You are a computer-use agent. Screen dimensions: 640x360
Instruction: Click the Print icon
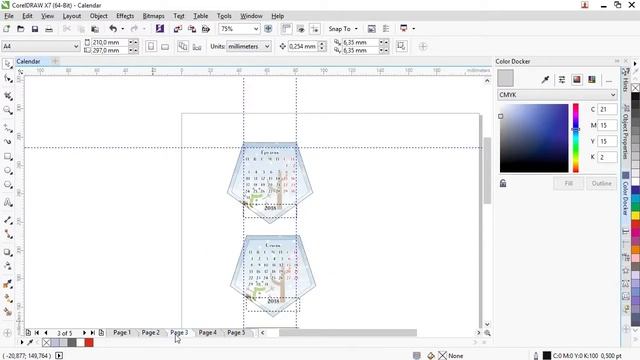point(49,29)
